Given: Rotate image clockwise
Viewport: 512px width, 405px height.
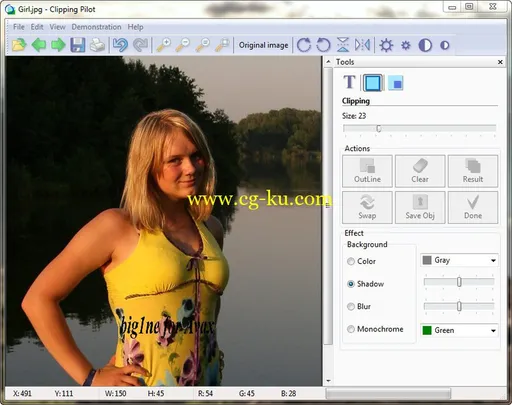Looking at the screenshot, I should click(304, 45).
